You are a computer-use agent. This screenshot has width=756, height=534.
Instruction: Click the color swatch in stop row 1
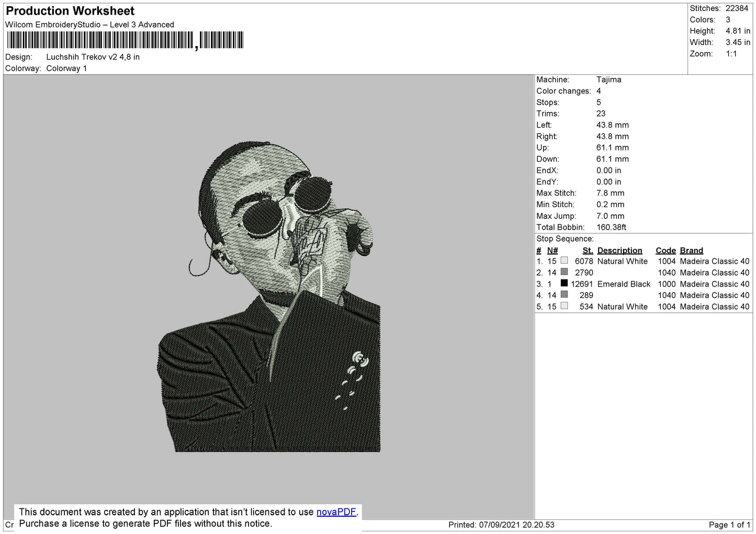coord(564,260)
